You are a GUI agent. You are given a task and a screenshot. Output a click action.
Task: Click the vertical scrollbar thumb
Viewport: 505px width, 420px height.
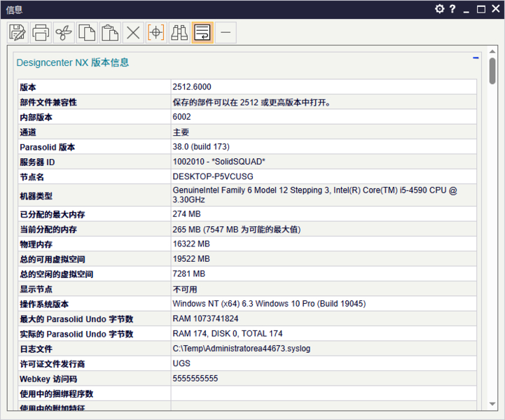coord(492,71)
